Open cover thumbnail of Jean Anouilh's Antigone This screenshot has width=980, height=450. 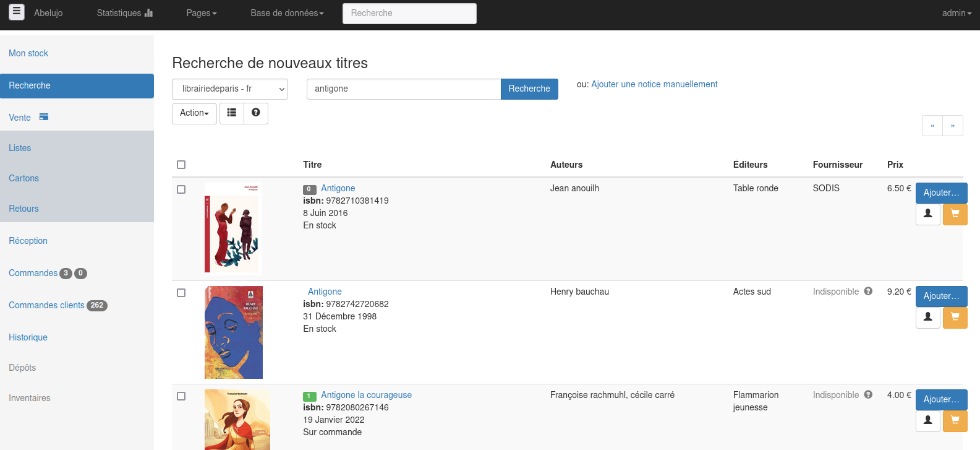[x=233, y=228]
